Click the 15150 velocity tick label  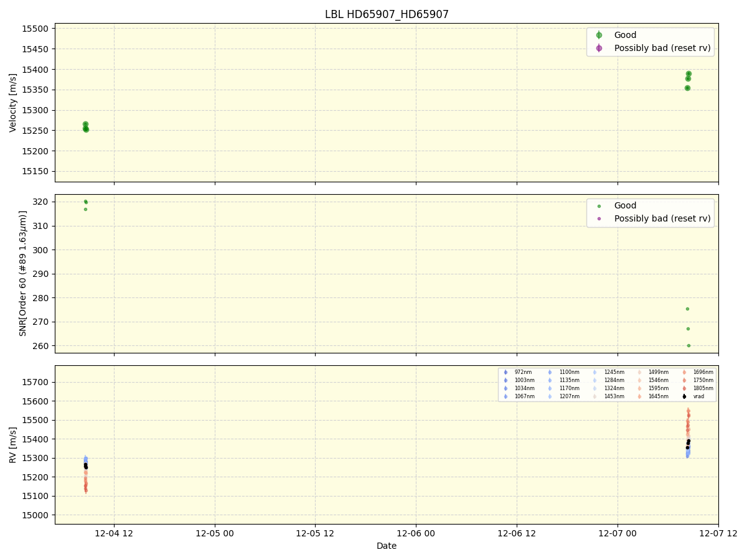coord(35,171)
